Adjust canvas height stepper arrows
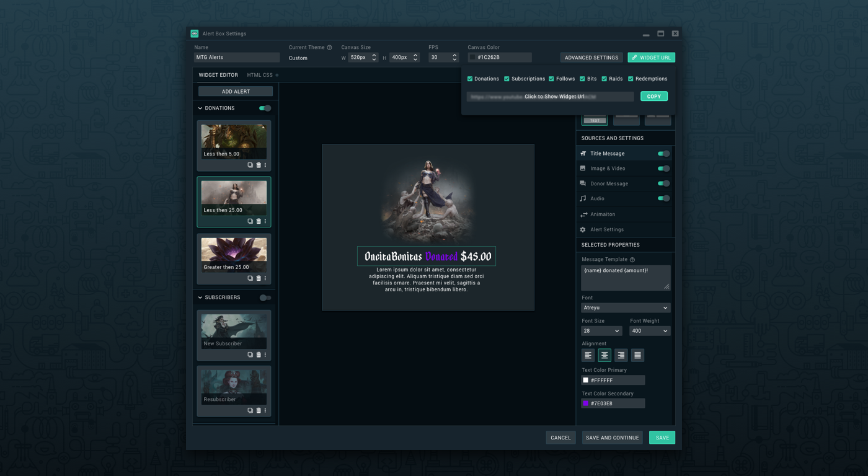 [x=415, y=57]
